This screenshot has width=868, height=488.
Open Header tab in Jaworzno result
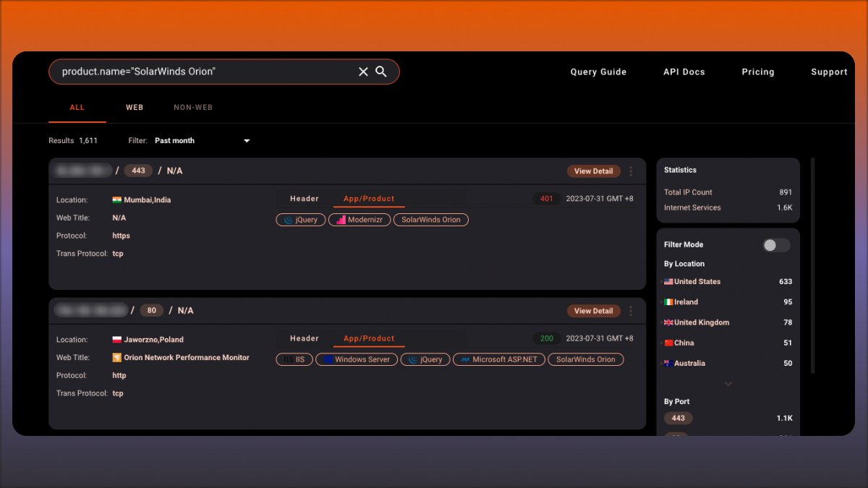click(305, 338)
